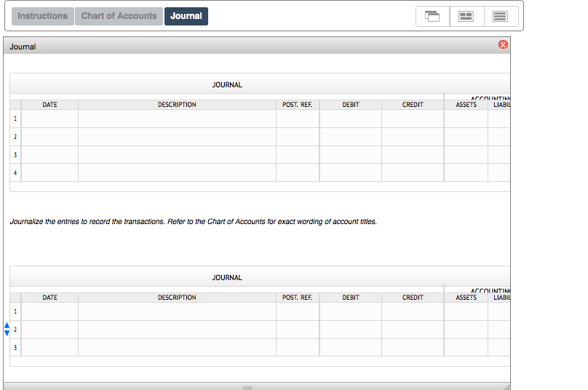Click the Date cell in top journal row 2
588x390 pixels.
click(50, 137)
